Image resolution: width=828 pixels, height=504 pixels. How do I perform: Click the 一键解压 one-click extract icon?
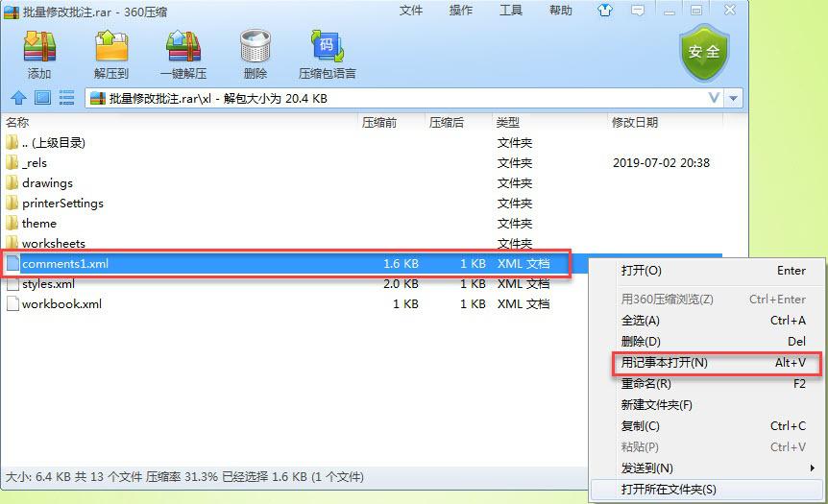(x=183, y=47)
